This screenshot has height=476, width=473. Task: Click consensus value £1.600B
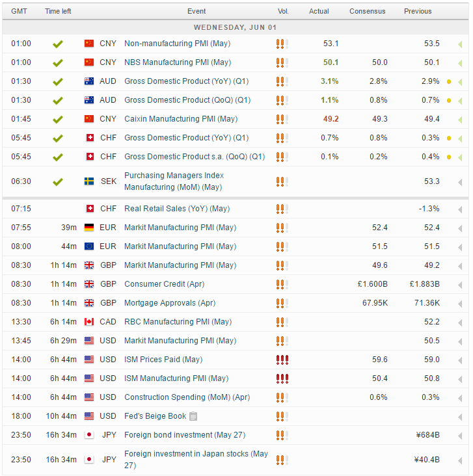(x=373, y=284)
